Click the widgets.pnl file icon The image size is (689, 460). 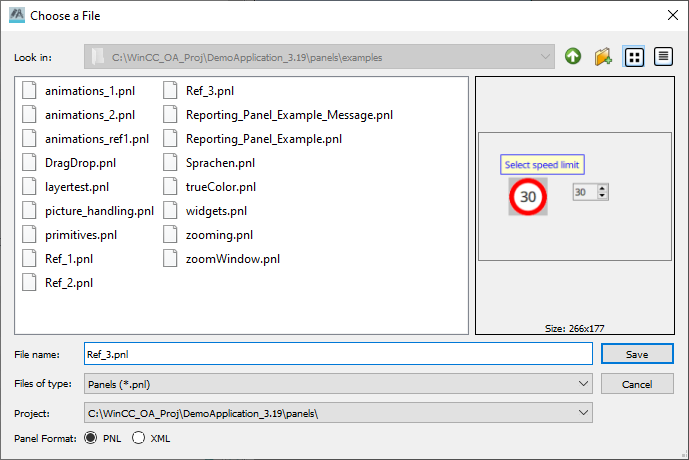click(x=170, y=211)
